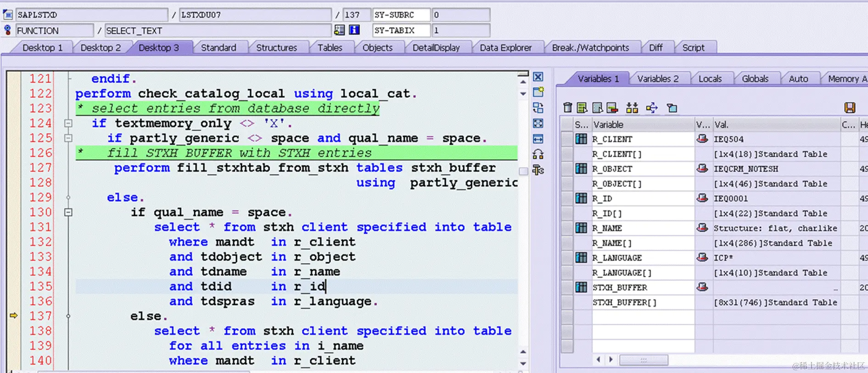Screen dimensions: 868x373
Task: Click the SY-TABIX field name box
Action: pyautogui.click(x=401, y=30)
